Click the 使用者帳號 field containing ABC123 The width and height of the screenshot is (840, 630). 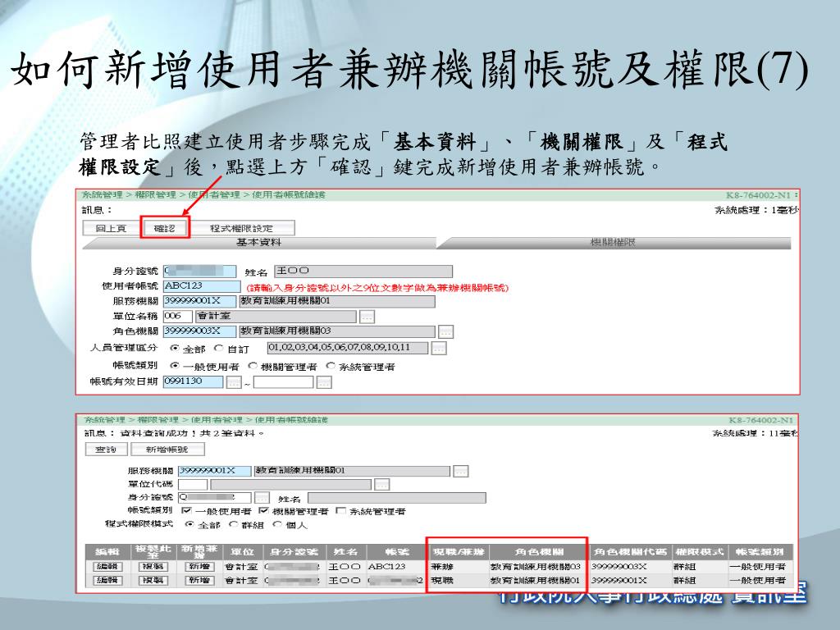pos(202,286)
